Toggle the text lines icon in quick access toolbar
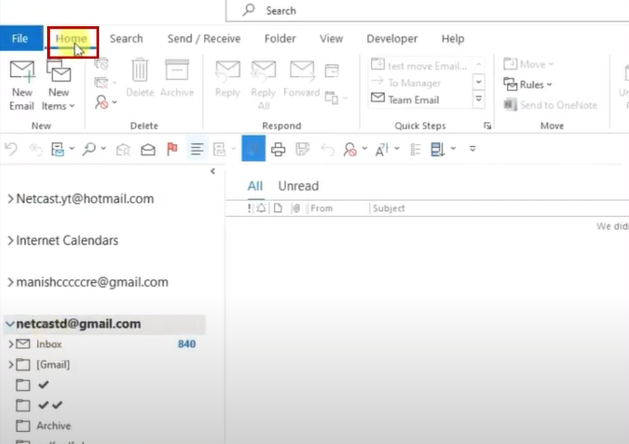The image size is (629, 444). 197,149
